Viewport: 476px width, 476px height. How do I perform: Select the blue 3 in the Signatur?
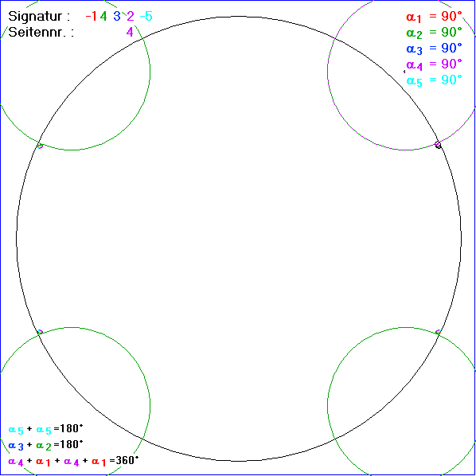tap(117, 16)
